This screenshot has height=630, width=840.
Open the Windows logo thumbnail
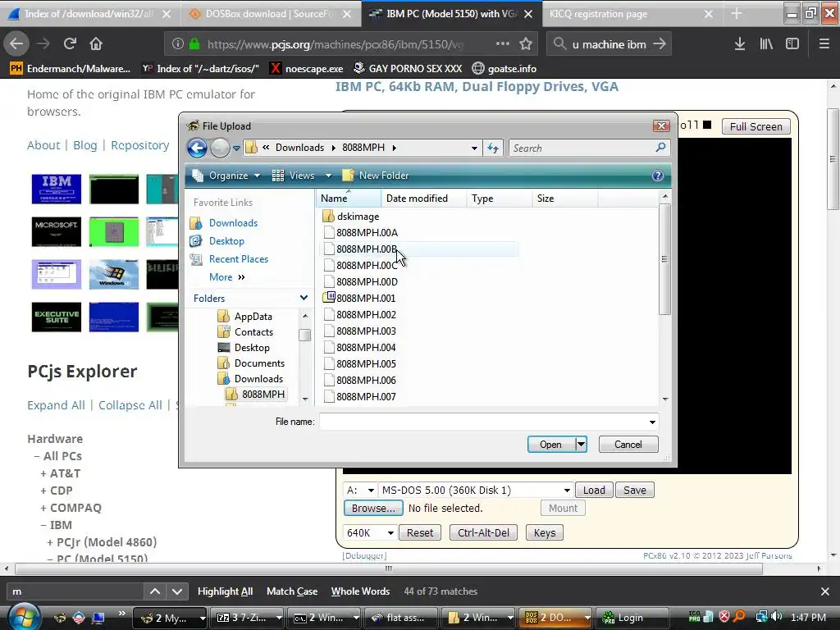tap(114, 274)
